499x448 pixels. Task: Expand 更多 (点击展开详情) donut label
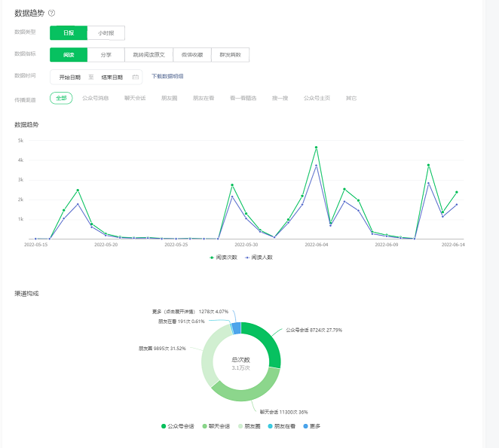(x=183, y=311)
